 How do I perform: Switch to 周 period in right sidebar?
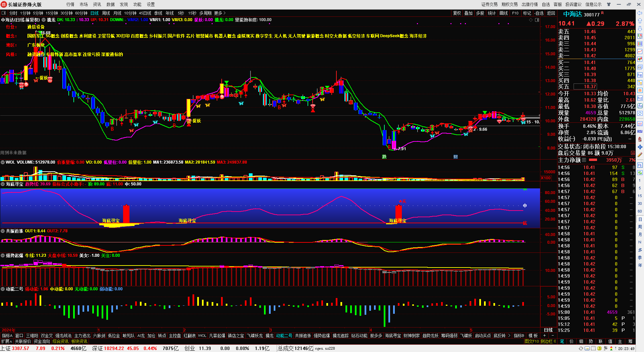(640, 227)
